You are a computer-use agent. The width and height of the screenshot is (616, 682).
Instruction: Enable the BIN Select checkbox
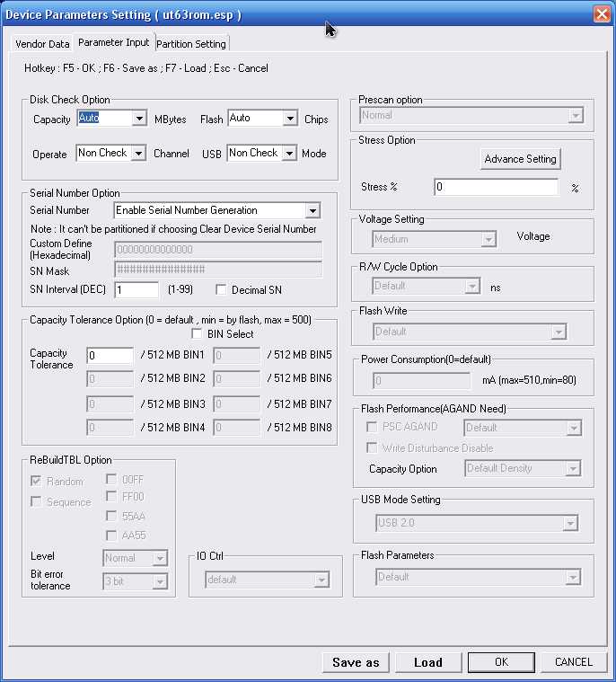pyautogui.click(x=197, y=333)
